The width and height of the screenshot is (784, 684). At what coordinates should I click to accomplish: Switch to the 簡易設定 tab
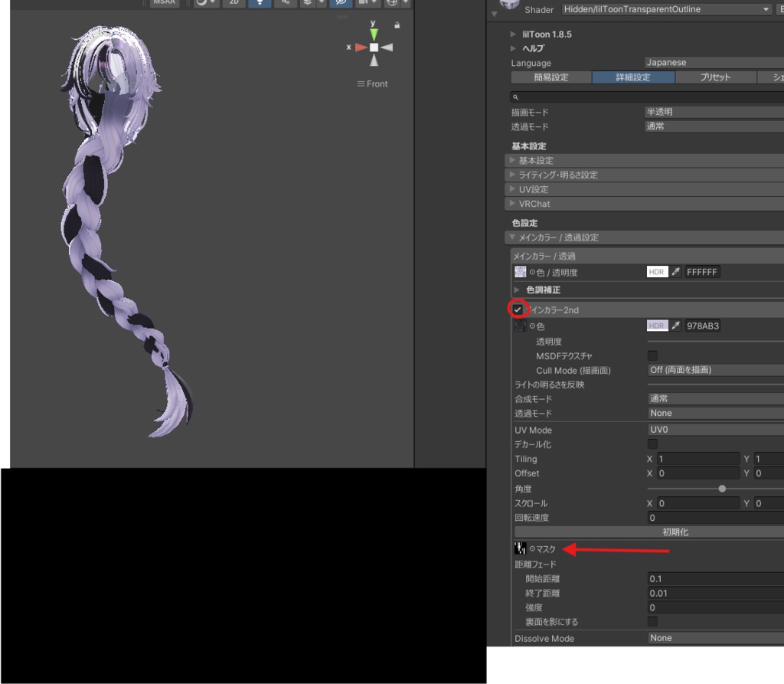[551, 77]
